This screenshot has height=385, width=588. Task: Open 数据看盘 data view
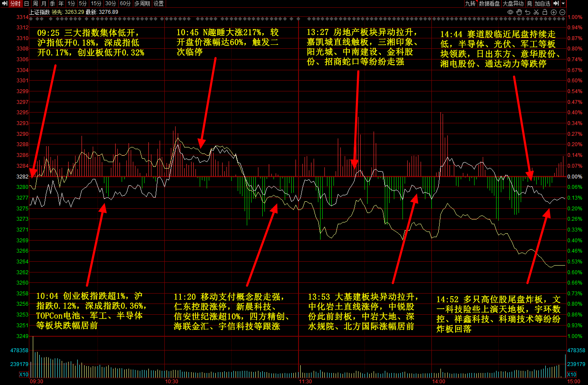tap(490, 3)
